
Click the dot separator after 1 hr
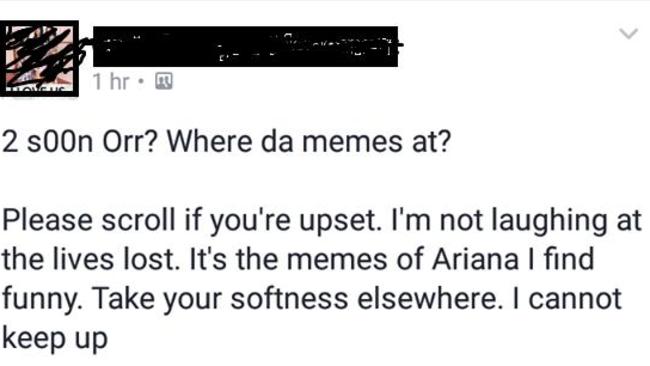coord(142,82)
